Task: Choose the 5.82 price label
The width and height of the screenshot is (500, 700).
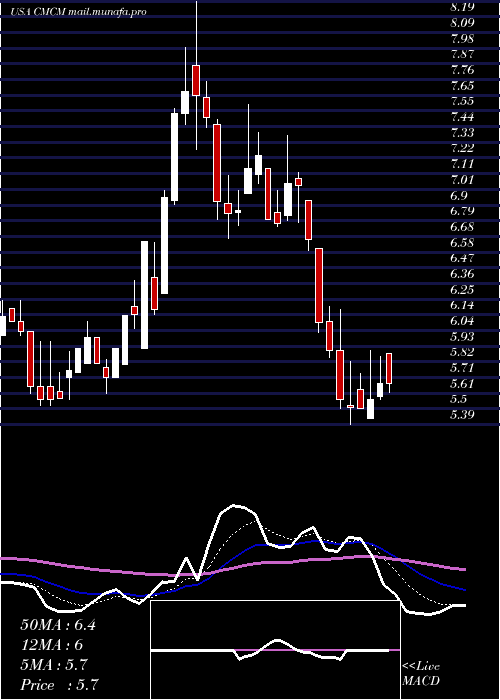Action: [462, 353]
